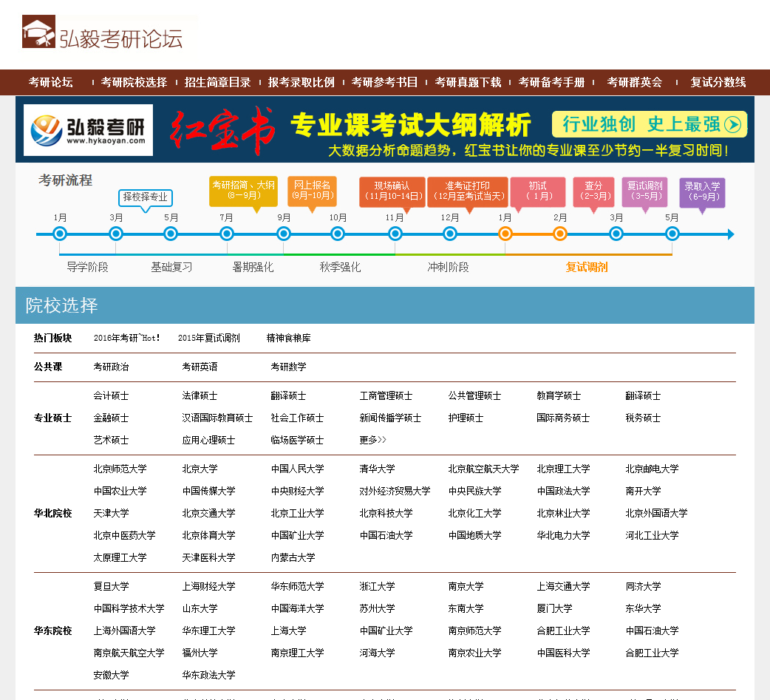Open 会计硕士 link
Image resolution: width=770 pixels, height=700 pixels.
[111, 395]
